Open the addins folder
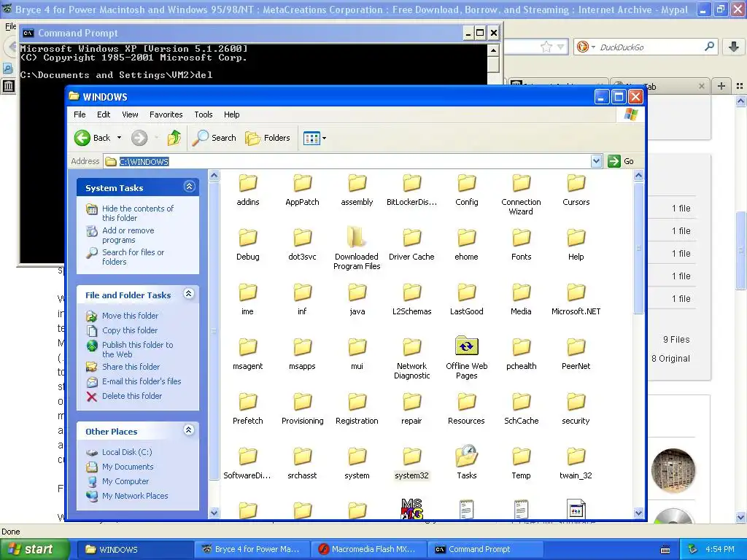Screen dimensions: 747x560 (x=248, y=190)
